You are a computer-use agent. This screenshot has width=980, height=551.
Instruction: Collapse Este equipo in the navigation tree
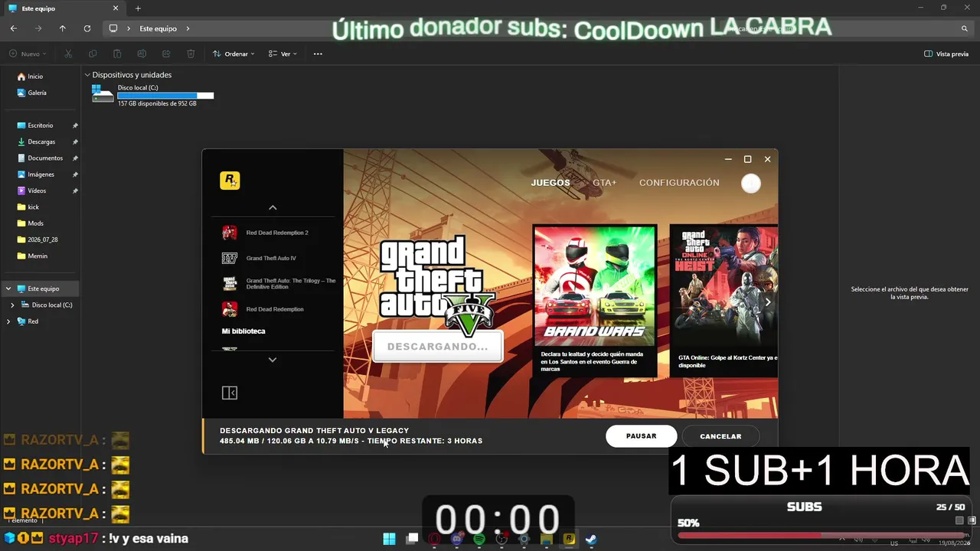pos(8,289)
